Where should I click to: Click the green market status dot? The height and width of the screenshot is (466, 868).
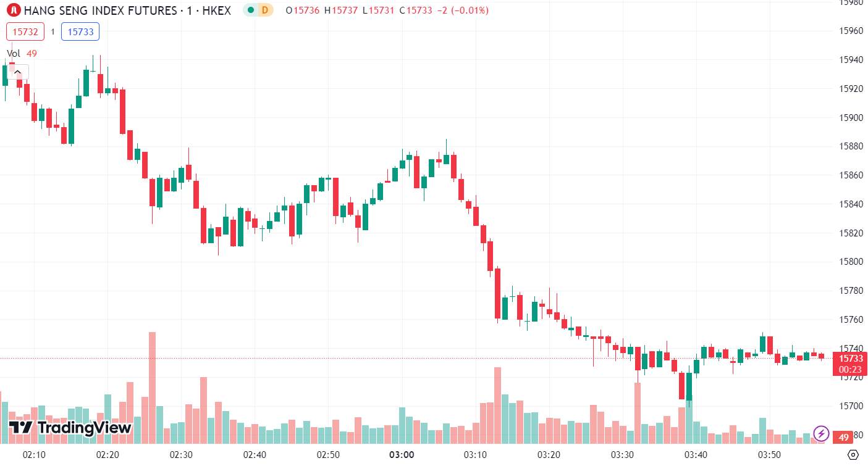click(250, 10)
